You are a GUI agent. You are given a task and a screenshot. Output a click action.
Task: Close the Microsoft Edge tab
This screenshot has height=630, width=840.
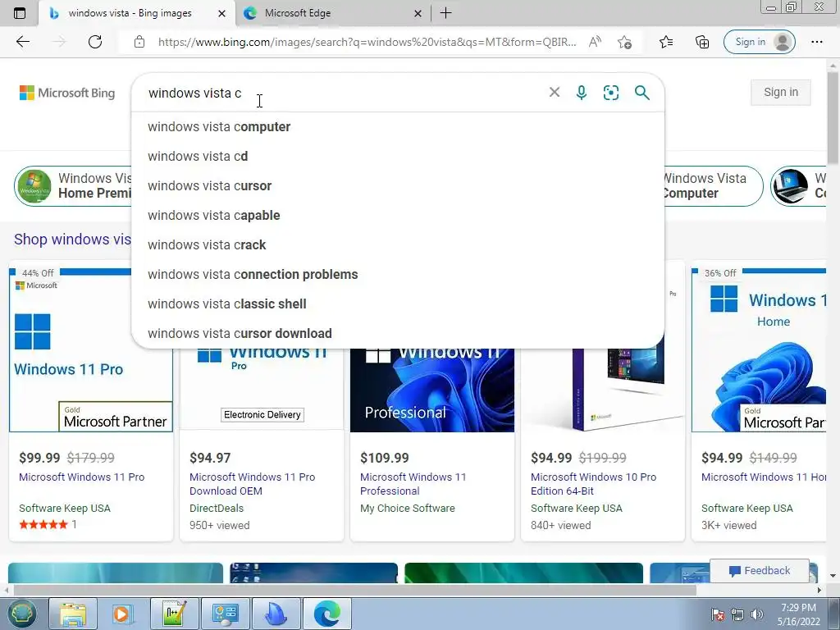click(418, 13)
